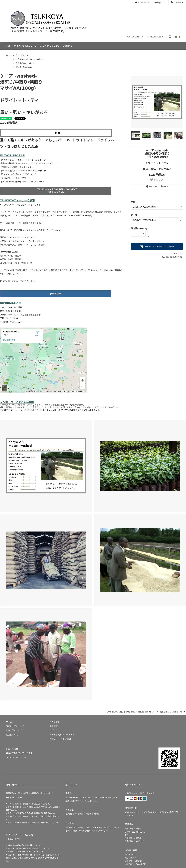Open 深煎り/Dark Roast breadcrumb
The height and width of the screenshot is (868, 186).
[x=24, y=67]
